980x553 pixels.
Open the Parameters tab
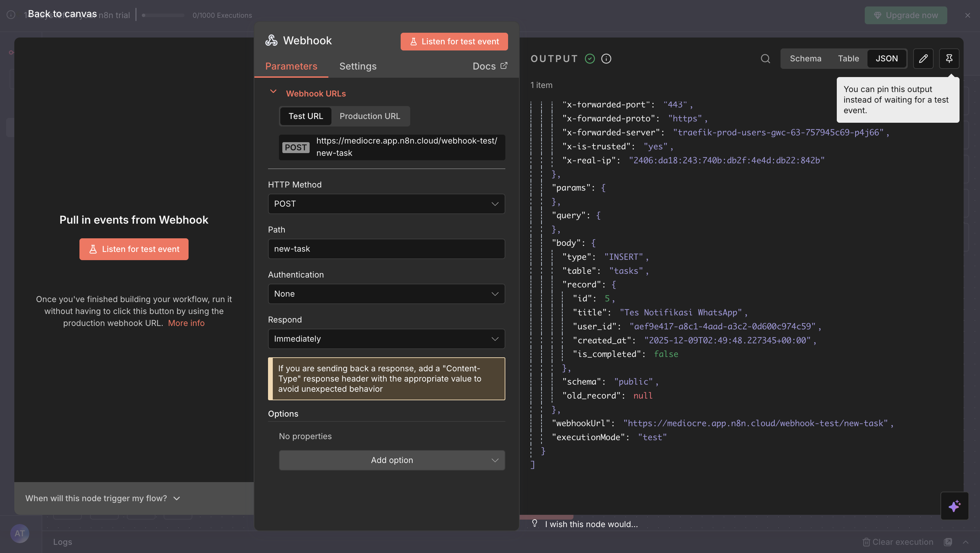coord(291,66)
